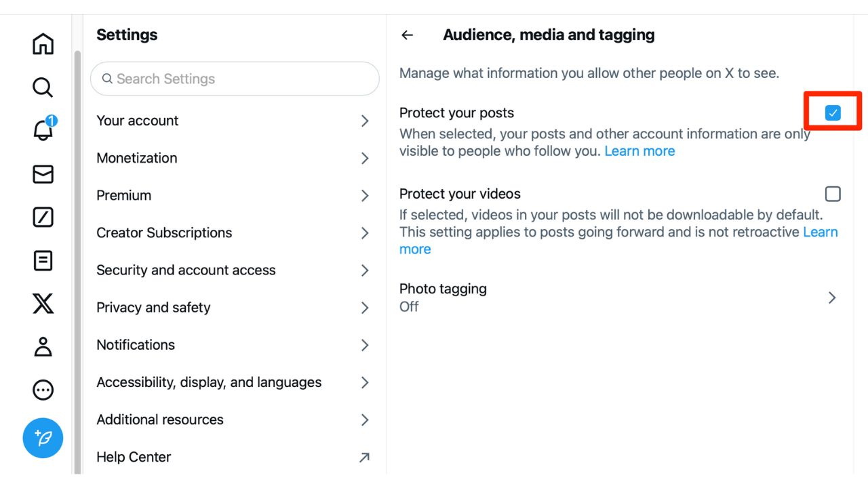
Task: Click the Search Settings input field
Action: (235, 79)
